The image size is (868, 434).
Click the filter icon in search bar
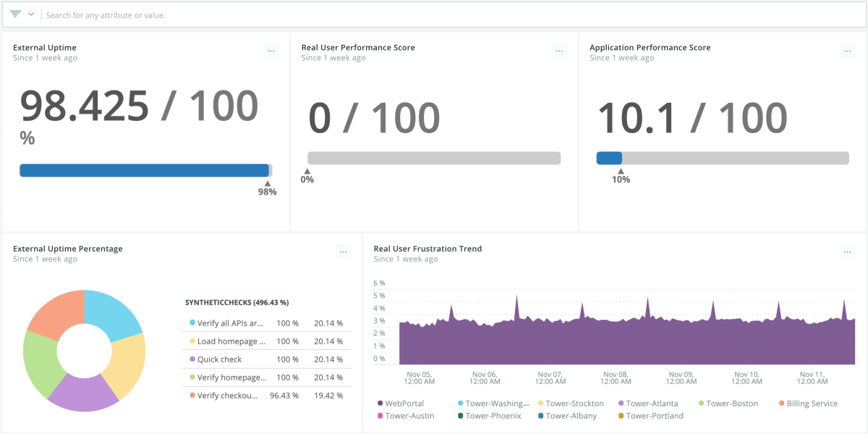click(15, 14)
